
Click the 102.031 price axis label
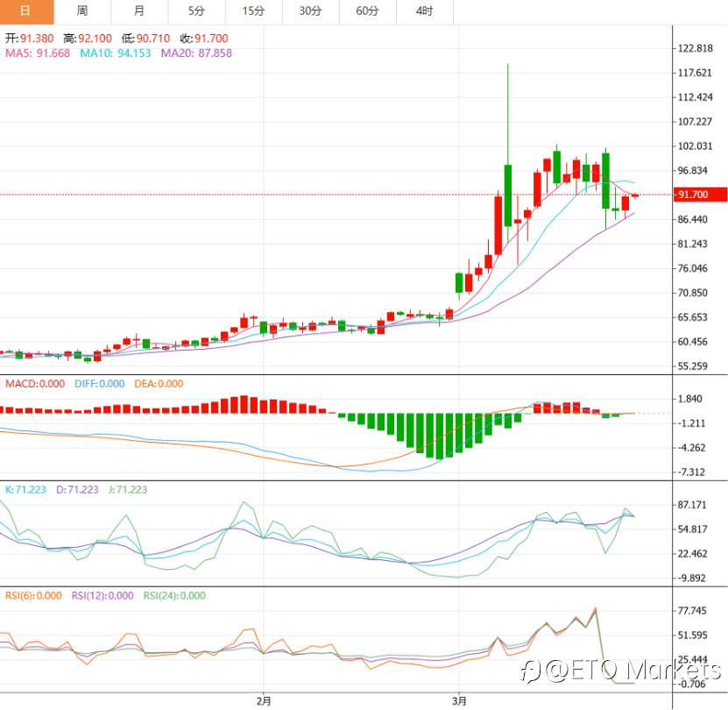pyautogui.click(x=695, y=146)
